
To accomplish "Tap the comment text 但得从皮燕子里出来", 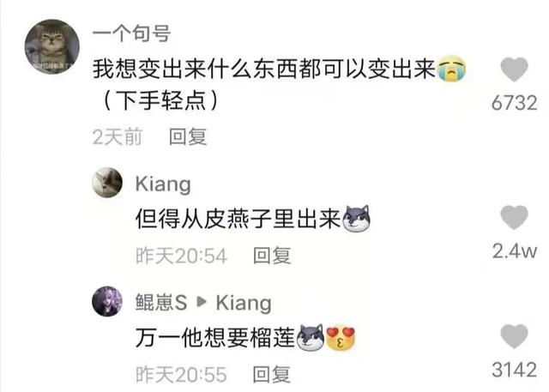I will point(238,219).
